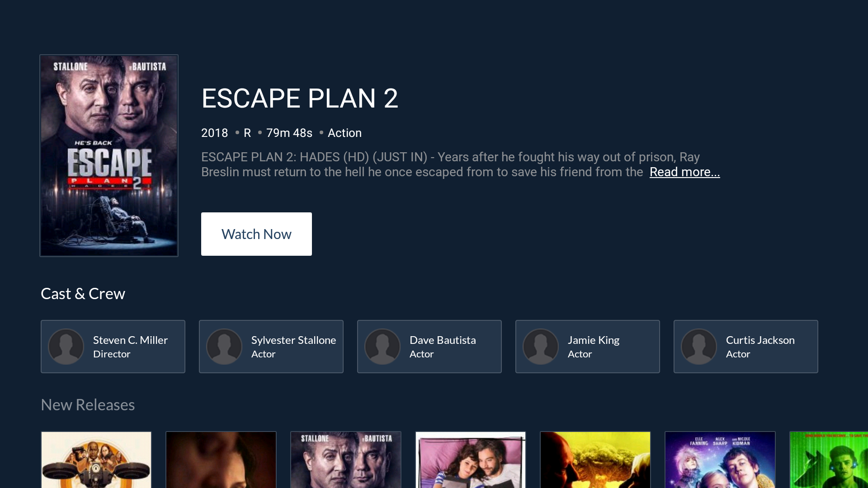Open the dark face close-up release thumbnail

221,460
